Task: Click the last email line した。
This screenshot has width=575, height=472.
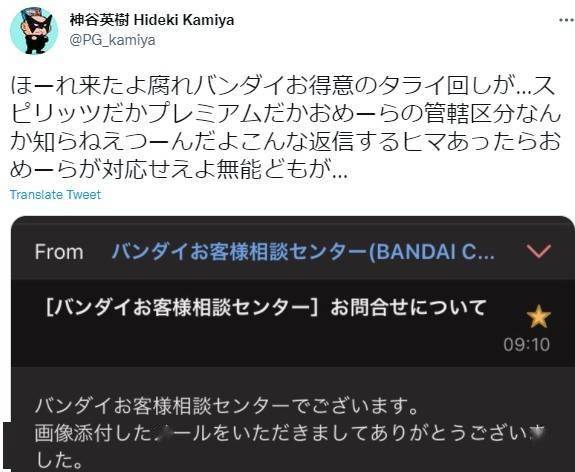Action: [59, 461]
